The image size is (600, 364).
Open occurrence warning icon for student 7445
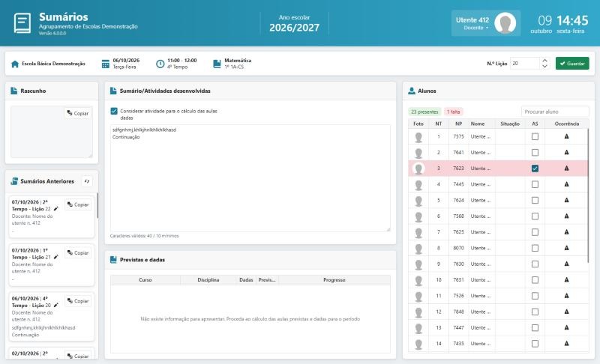[x=567, y=184]
